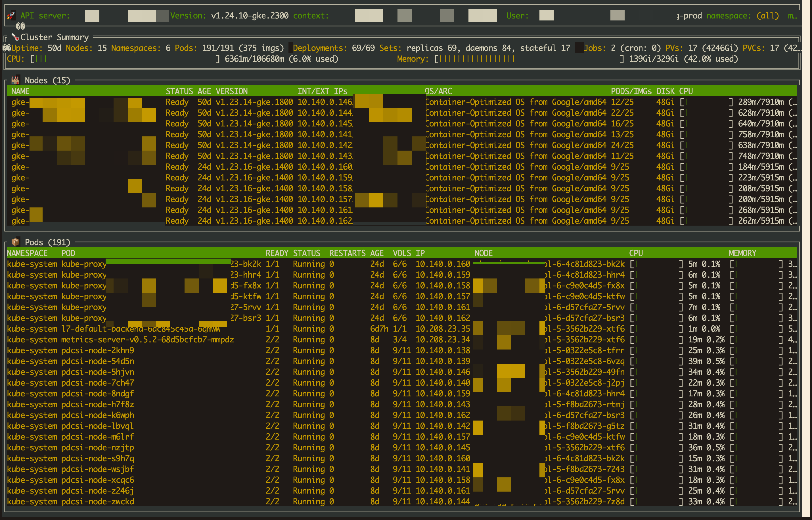Click the package box icon beside Pods (191)
This screenshot has height=520, width=812.
coord(16,242)
